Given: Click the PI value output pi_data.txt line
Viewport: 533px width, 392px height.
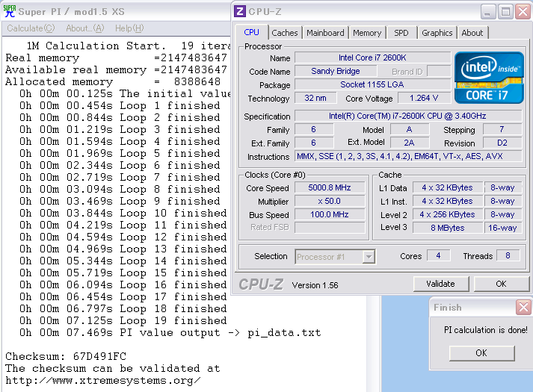Looking at the screenshot, I should point(170,332).
